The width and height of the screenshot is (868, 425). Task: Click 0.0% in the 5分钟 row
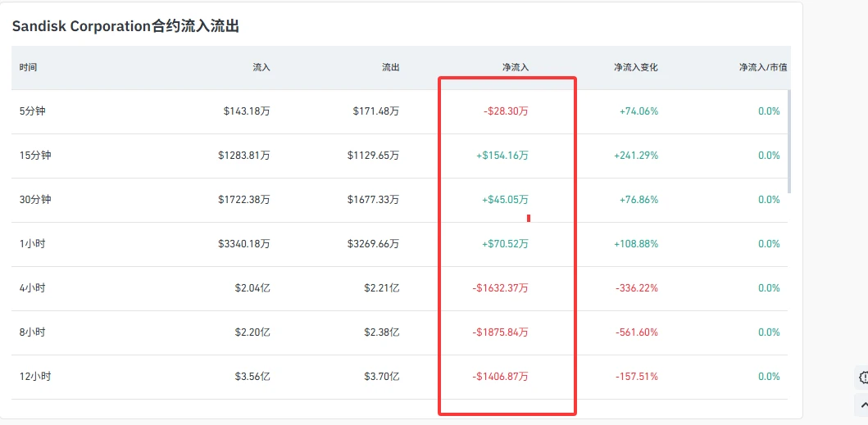tap(769, 111)
